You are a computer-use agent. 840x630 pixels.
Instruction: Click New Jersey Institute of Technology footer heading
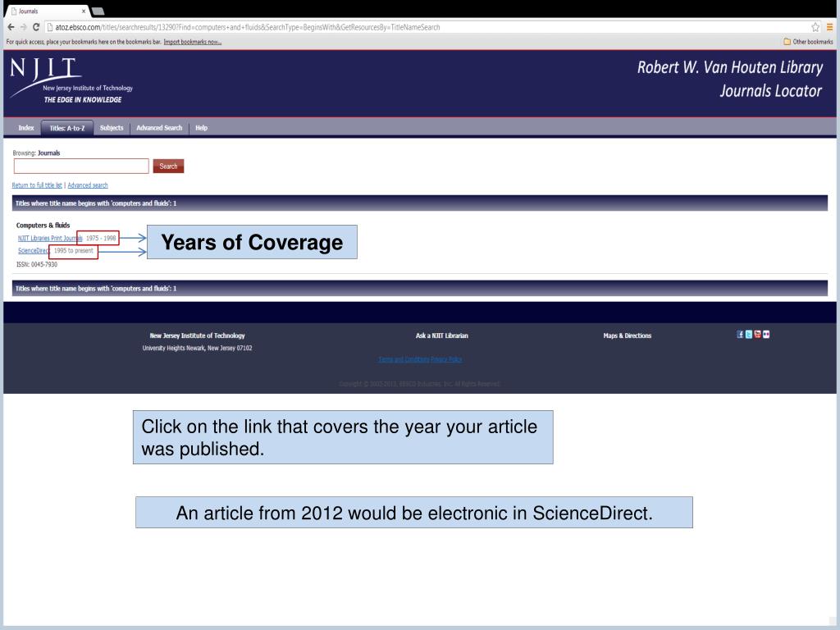coord(197,336)
